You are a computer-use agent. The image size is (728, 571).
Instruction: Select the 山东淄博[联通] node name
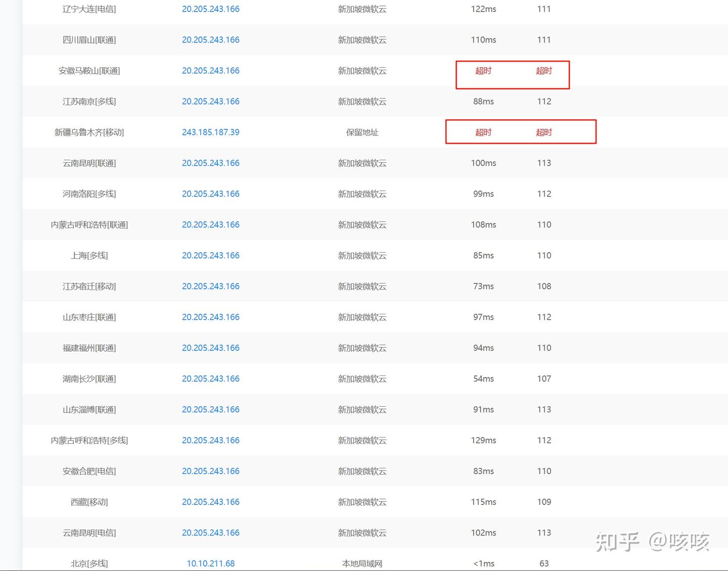[89, 410]
